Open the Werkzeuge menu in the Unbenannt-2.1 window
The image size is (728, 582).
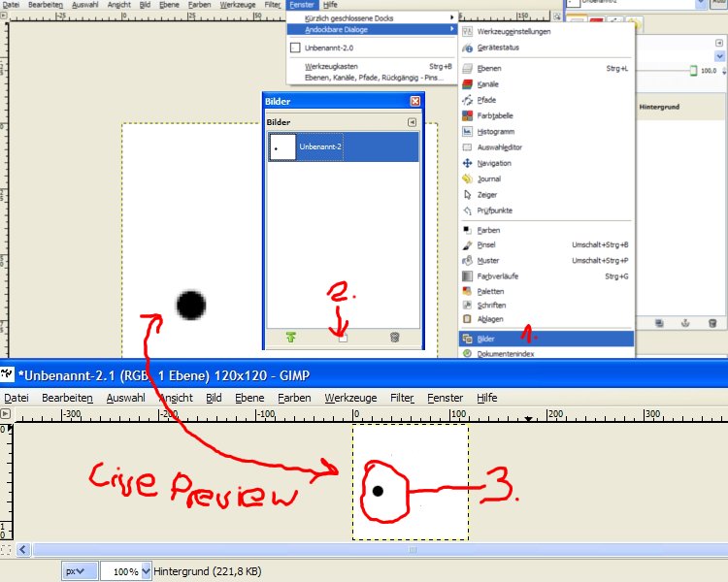point(350,398)
